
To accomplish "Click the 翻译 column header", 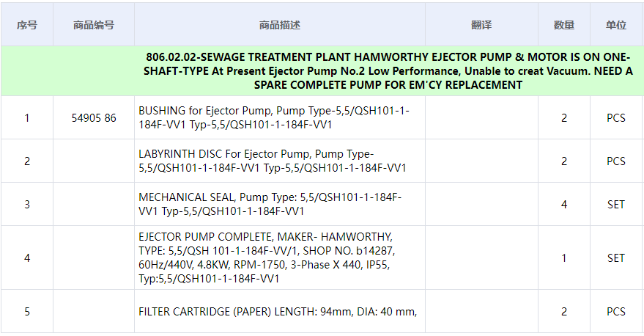I will coord(481,25).
